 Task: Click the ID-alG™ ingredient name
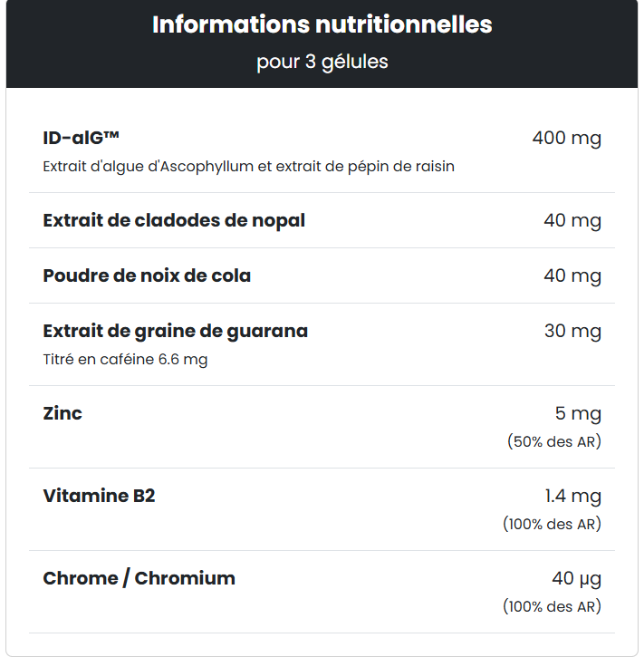click(82, 138)
